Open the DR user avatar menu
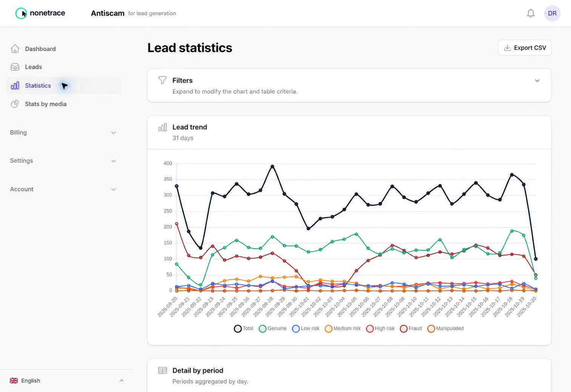Screen dimensions: 571x392 [x=552, y=13]
